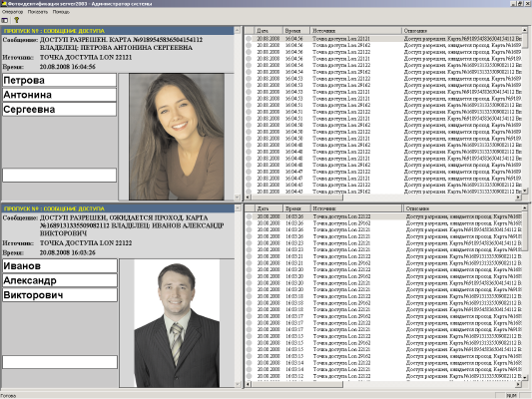Select the Викторович patronymic field

[x=60, y=295]
